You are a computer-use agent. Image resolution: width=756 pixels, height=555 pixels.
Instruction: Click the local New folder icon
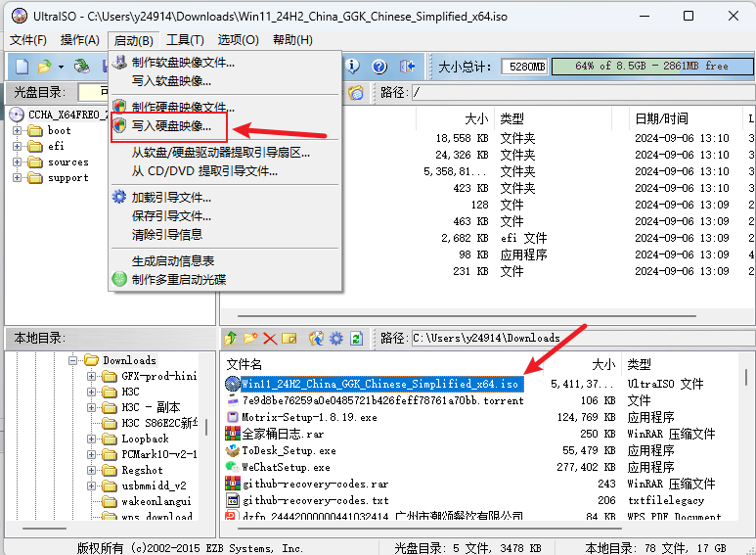(x=250, y=339)
